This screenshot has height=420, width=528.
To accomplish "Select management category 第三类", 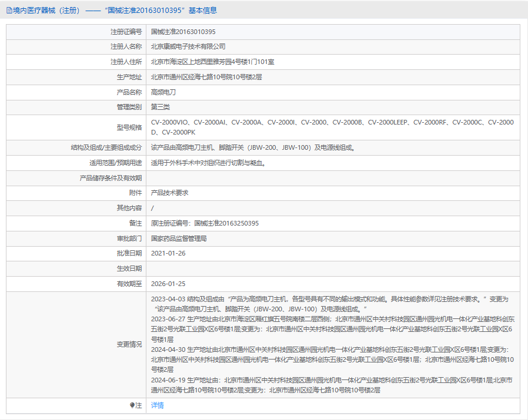I will (x=161, y=107).
